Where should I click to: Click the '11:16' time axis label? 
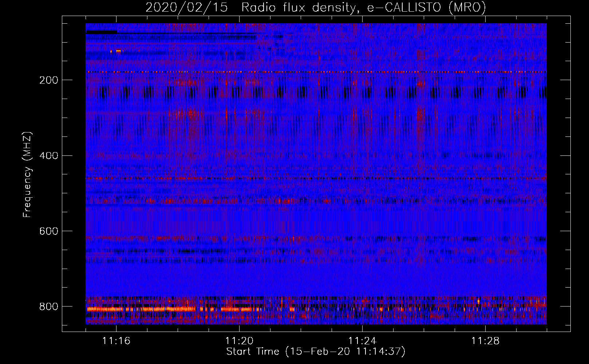pos(116,341)
